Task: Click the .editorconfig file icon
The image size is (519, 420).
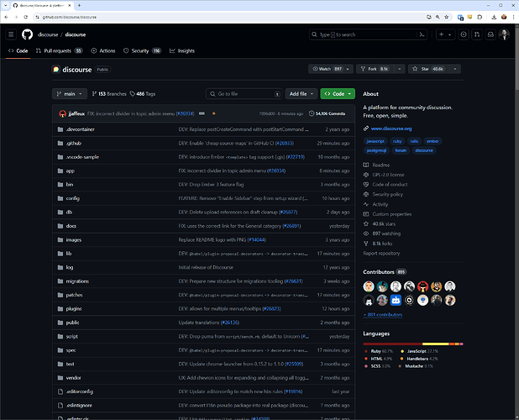Action: 60,391
